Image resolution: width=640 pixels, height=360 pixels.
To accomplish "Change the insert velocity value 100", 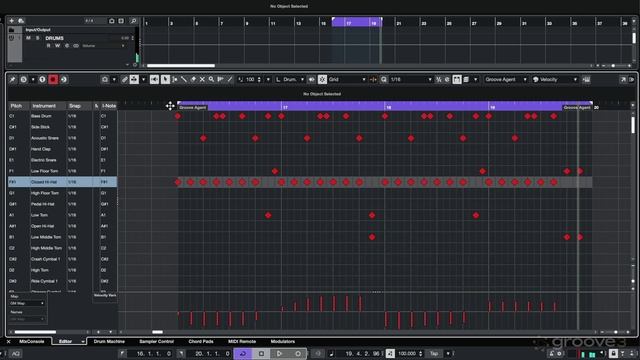I will click(250, 80).
